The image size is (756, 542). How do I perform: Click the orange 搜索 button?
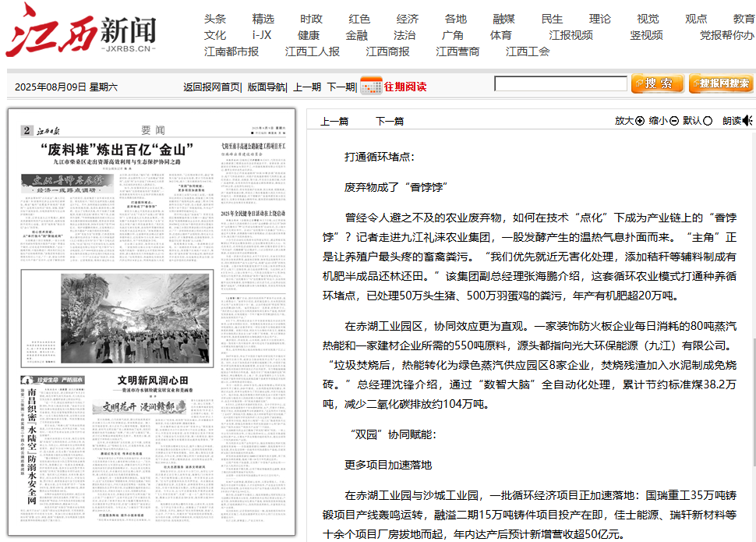[x=658, y=83]
